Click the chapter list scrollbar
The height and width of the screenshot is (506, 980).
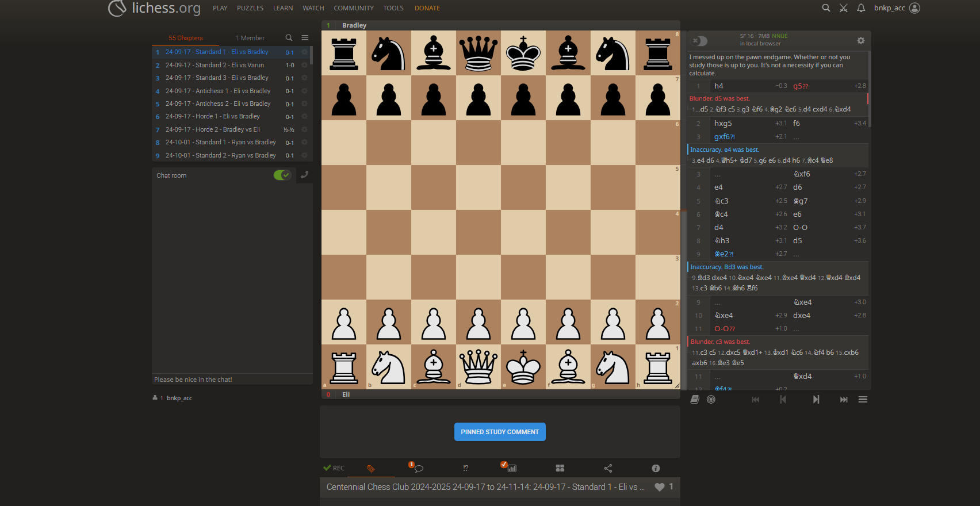[311, 55]
